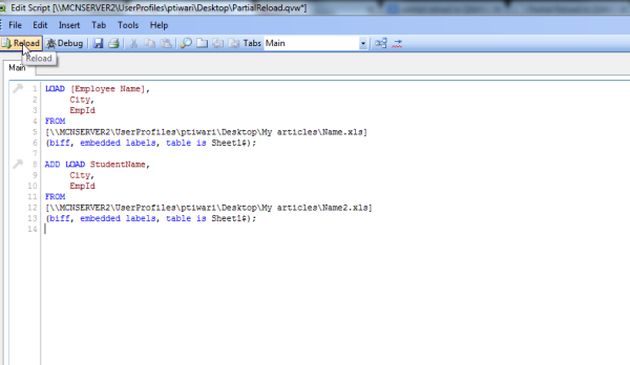Screen dimensions: 630x365
Task: Click the EmpId field on line 3
Action: pyautogui.click(x=82, y=111)
